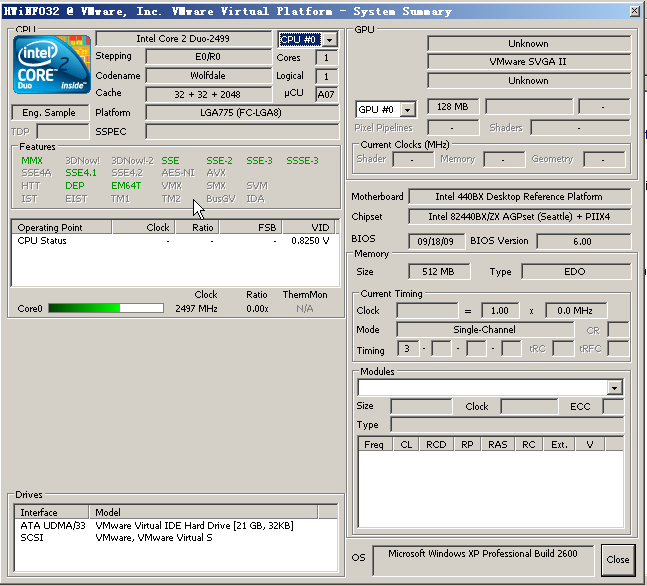Click the Freq column header in modules table
Viewport: 647px width, 586px height.
click(x=374, y=444)
